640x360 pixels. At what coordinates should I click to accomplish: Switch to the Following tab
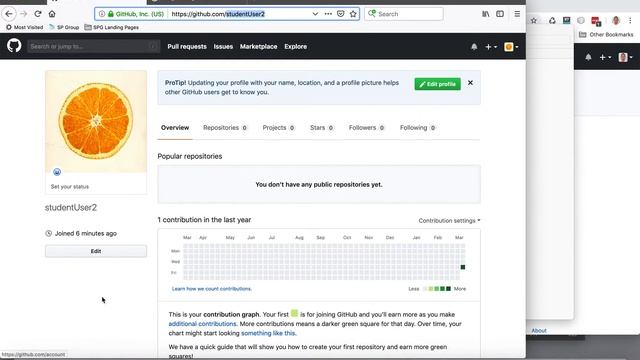pyautogui.click(x=417, y=128)
